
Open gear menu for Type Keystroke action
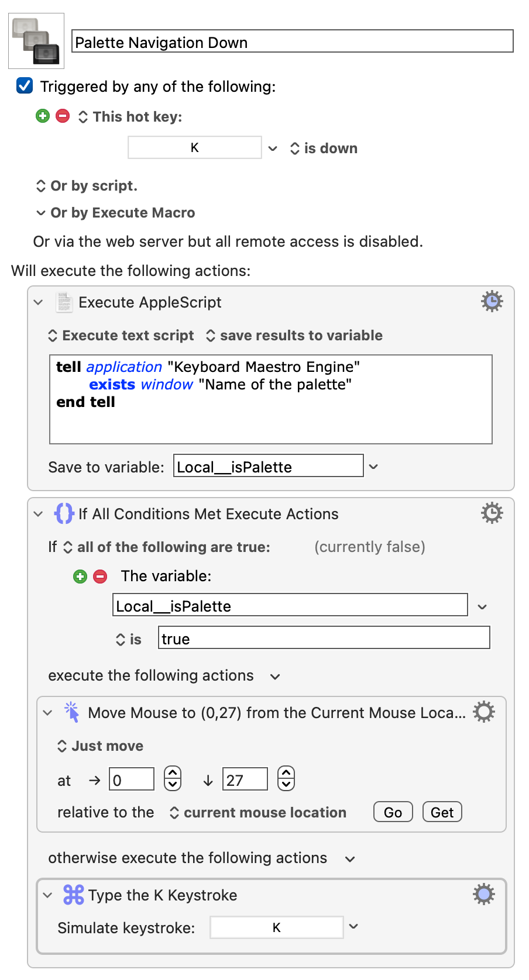(x=484, y=895)
